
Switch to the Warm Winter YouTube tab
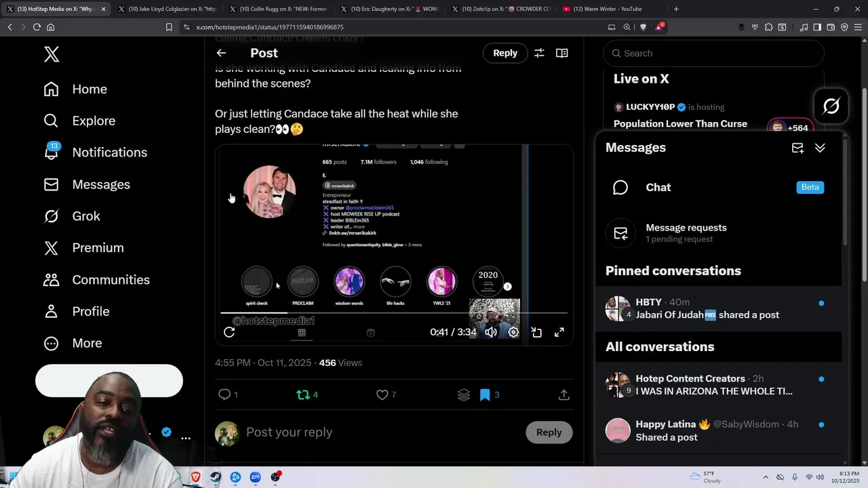pos(612,9)
